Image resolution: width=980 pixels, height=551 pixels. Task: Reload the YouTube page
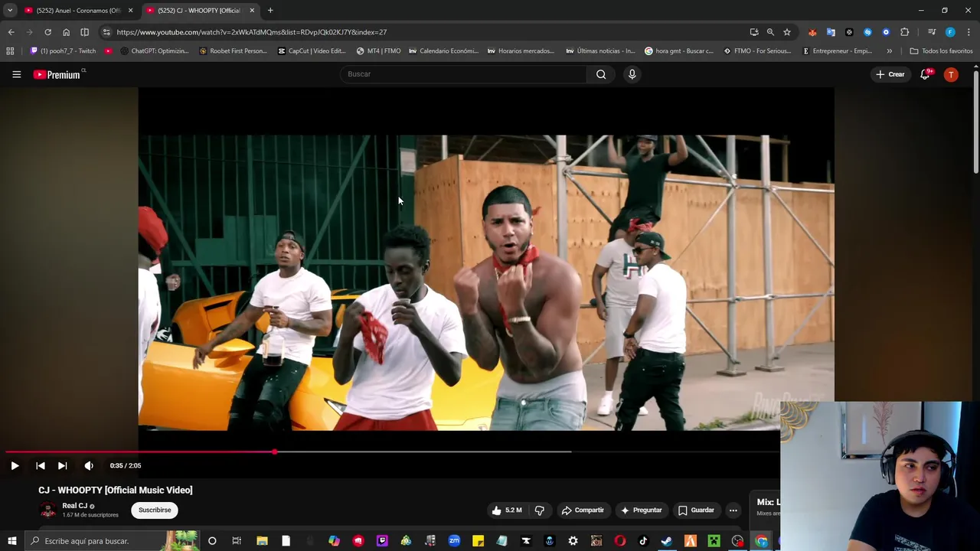(x=47, y=32)
